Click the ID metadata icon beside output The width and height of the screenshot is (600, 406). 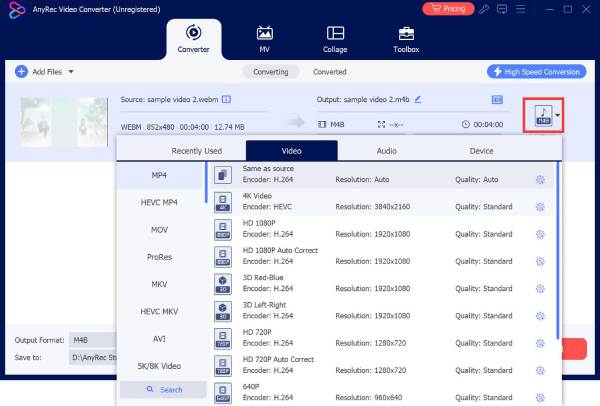(497, 100)
